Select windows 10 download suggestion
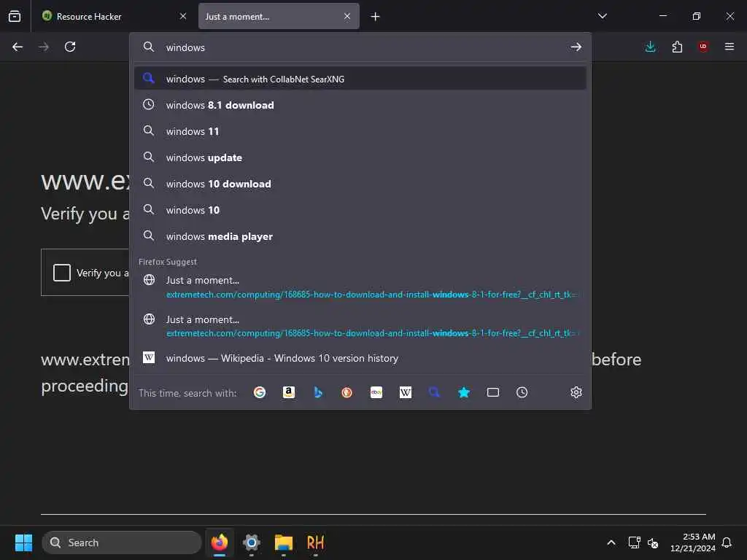 pyautogui.click(x=360, y=184)
